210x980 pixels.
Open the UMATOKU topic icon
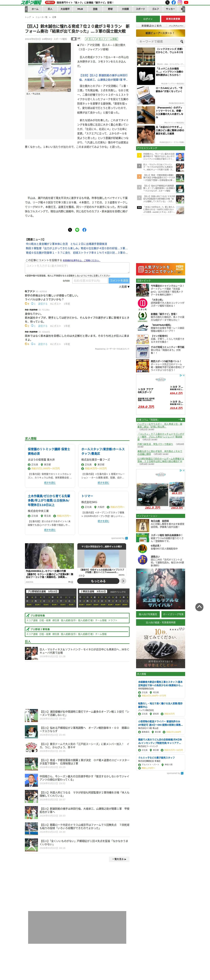pos(143,317)
